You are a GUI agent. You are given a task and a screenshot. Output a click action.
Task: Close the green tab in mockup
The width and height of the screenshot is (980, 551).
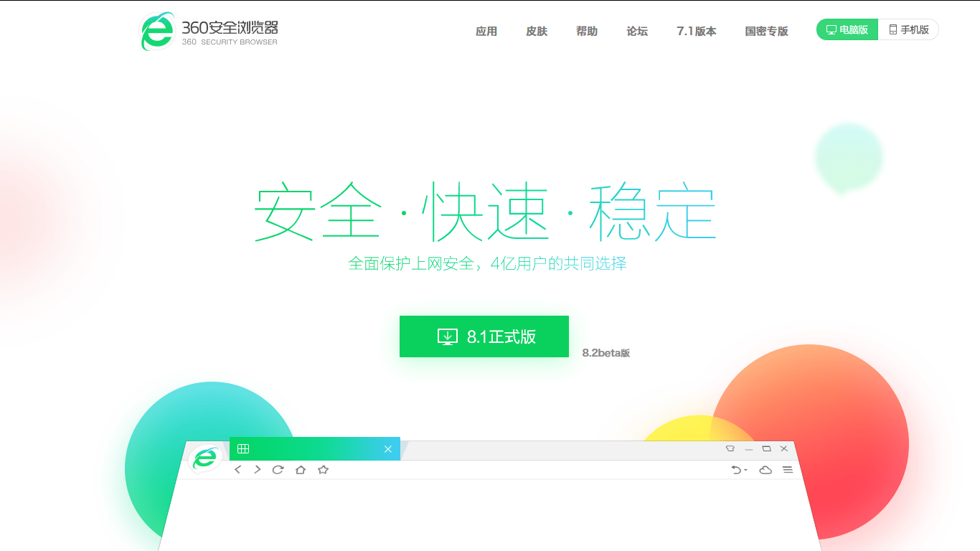388,449
